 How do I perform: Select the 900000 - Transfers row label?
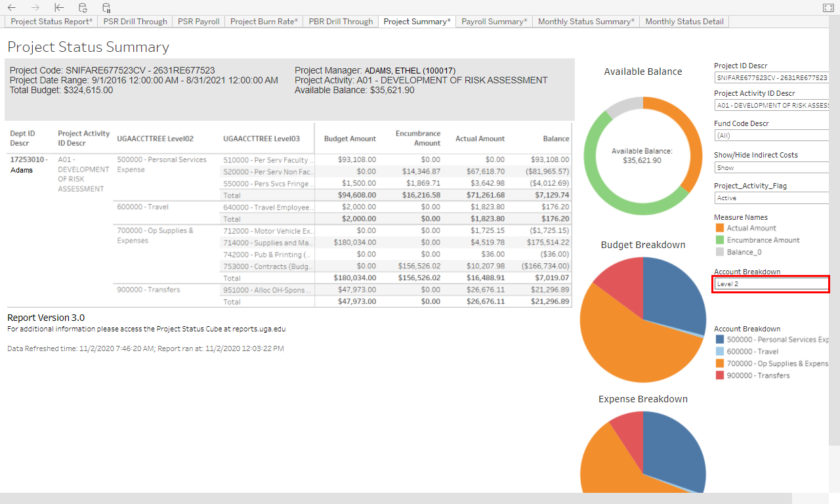coord(148,289)
